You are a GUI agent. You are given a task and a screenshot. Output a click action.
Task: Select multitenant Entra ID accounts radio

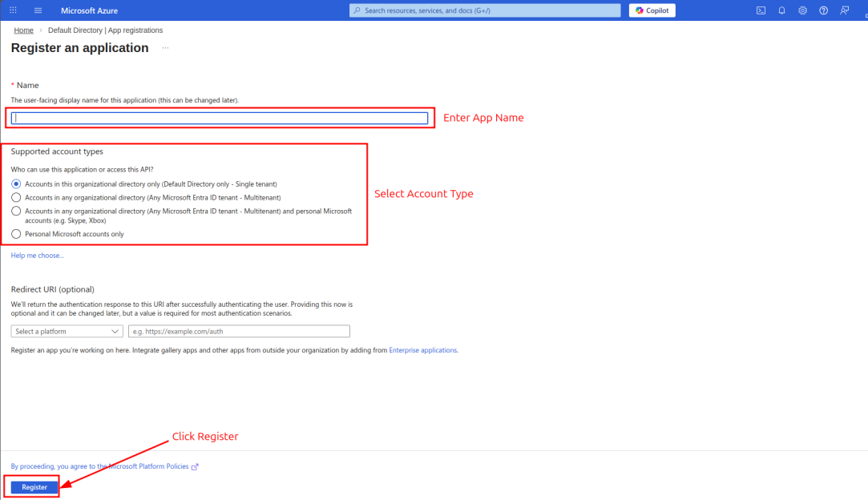coord(16,198)
